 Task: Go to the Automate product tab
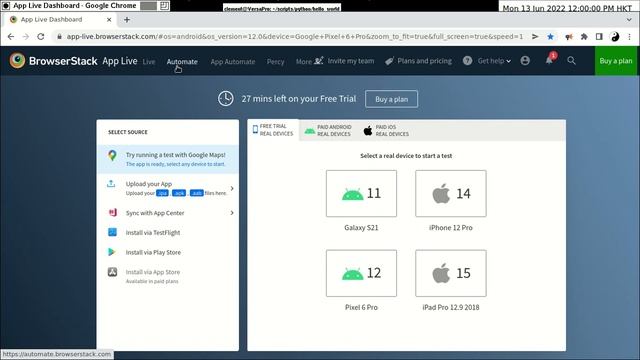tap(182, 62)
